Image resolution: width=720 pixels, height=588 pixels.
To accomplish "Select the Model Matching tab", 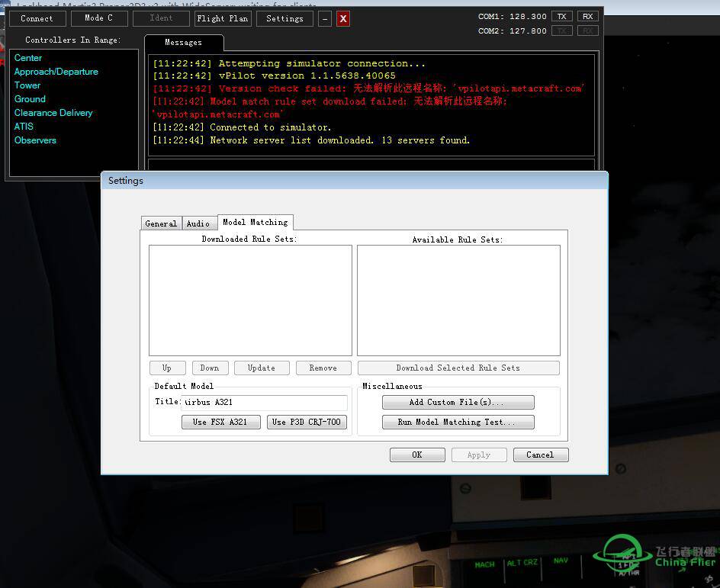I will [255, 222].
